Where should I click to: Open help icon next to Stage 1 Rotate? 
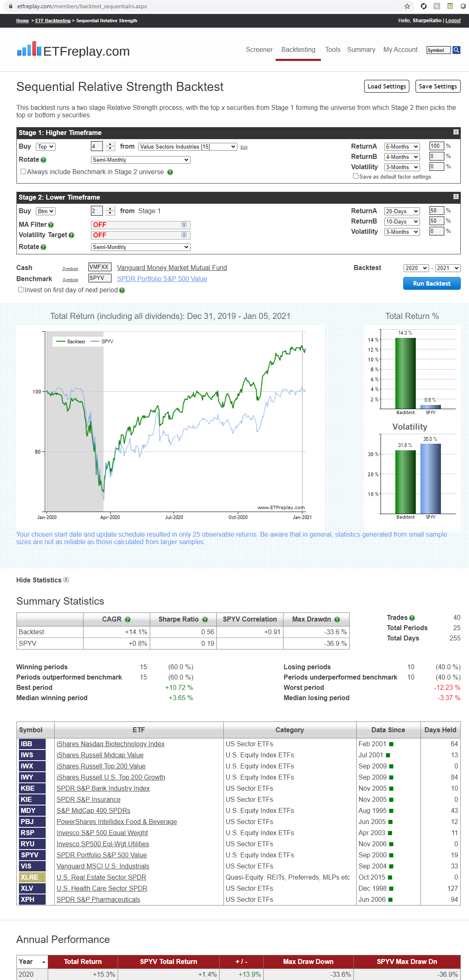pos(44,160)
